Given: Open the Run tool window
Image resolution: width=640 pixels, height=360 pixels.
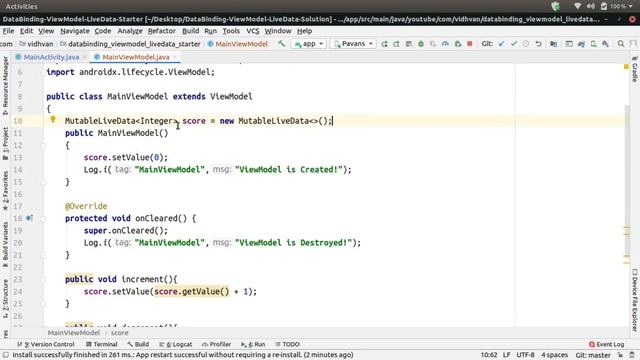Looking at the screenshot, I should 253,344.
